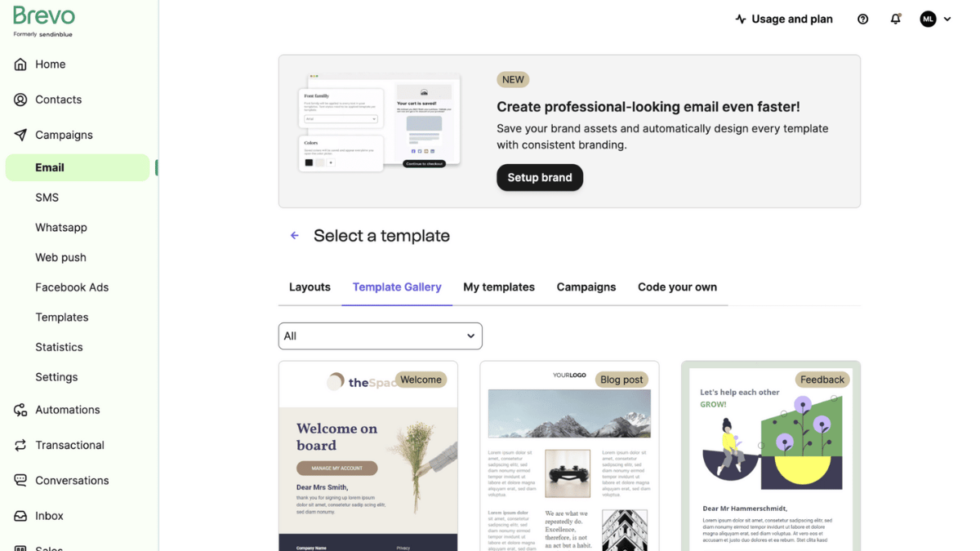
Task: Choose the Welcome template thumbnail
Action: click(x=368, y=456)
